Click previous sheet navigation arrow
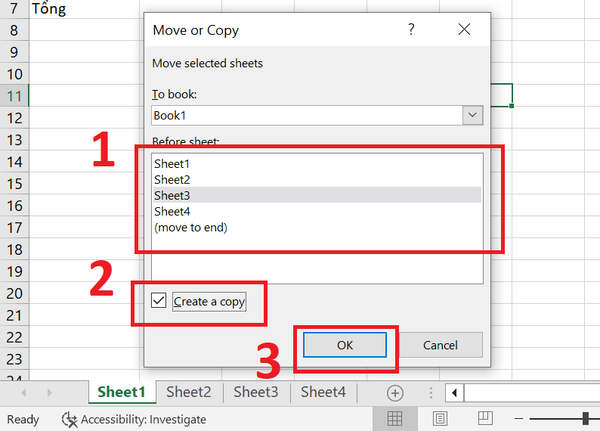Viewport: 600px width, 431px height. click(x=24, y=393)
